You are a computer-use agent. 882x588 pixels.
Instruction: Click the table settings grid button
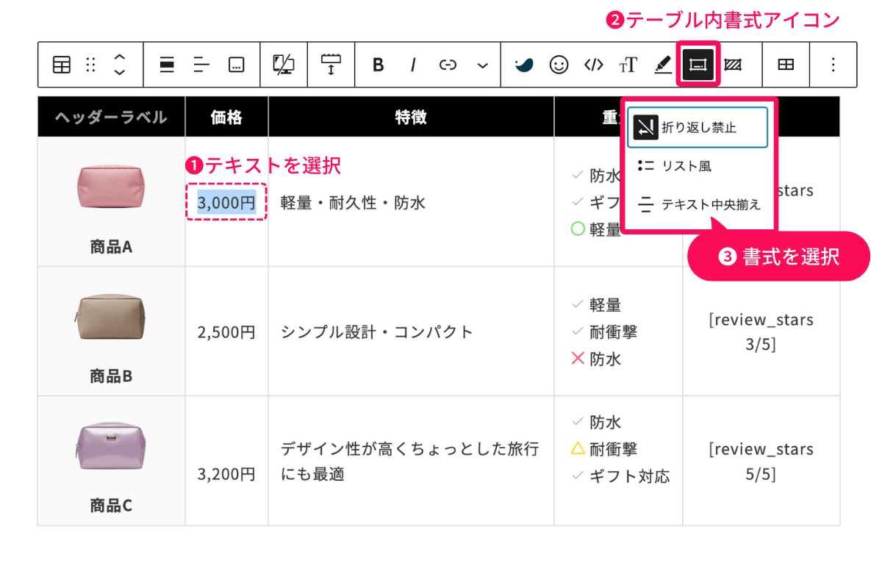click(x=786, y=65)
